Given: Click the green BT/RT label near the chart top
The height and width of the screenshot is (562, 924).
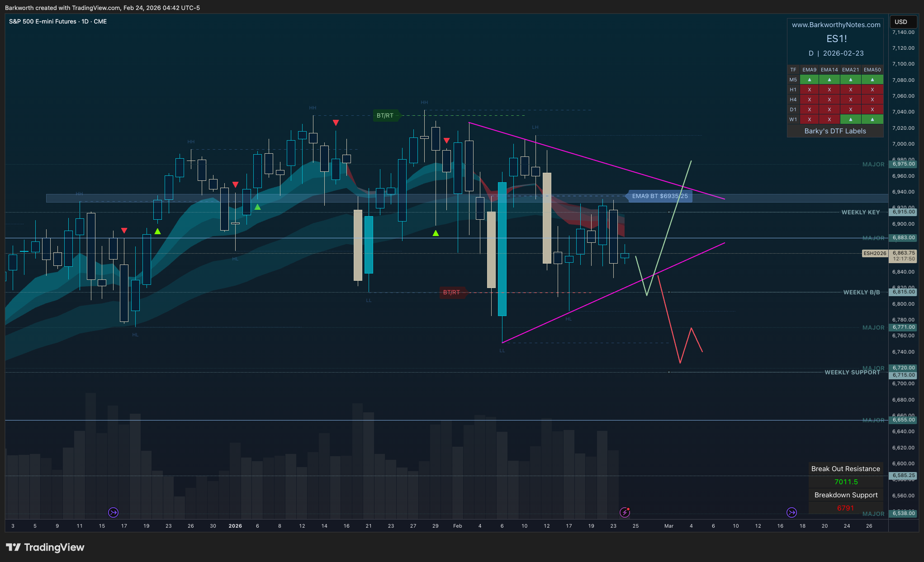Looking at the screenshot, I should coord(385,116).
